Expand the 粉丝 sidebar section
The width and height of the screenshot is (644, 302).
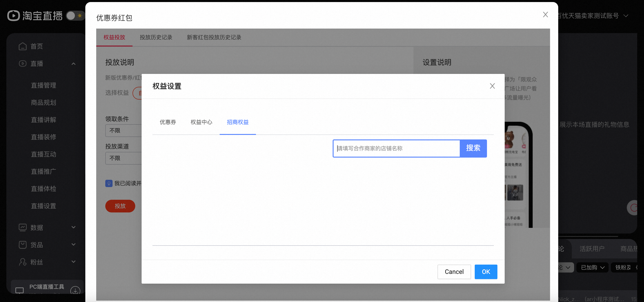pyautogui.click(x=74, y=262)
